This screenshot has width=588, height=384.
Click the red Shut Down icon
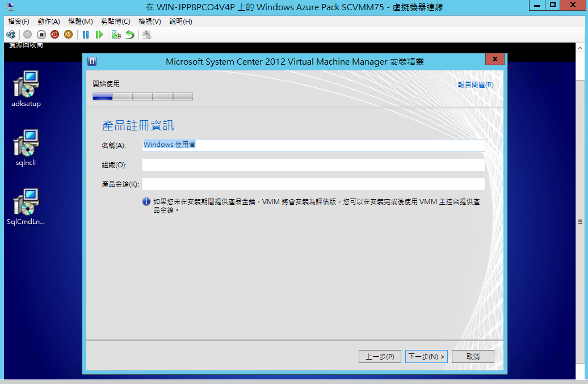54,35
